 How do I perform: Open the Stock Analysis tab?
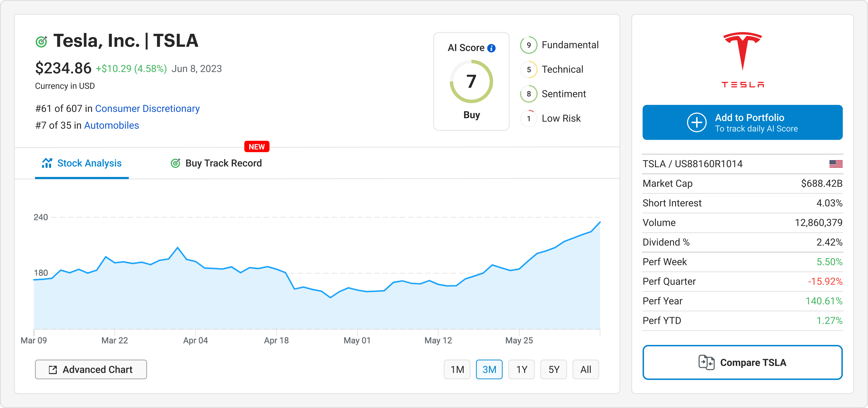(82, 163)
